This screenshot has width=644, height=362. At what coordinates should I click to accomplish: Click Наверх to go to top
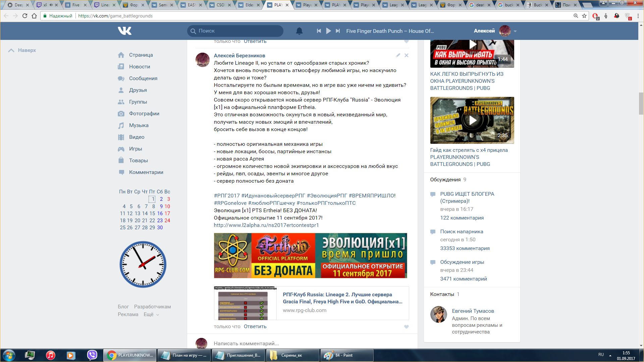pos(22,50)
